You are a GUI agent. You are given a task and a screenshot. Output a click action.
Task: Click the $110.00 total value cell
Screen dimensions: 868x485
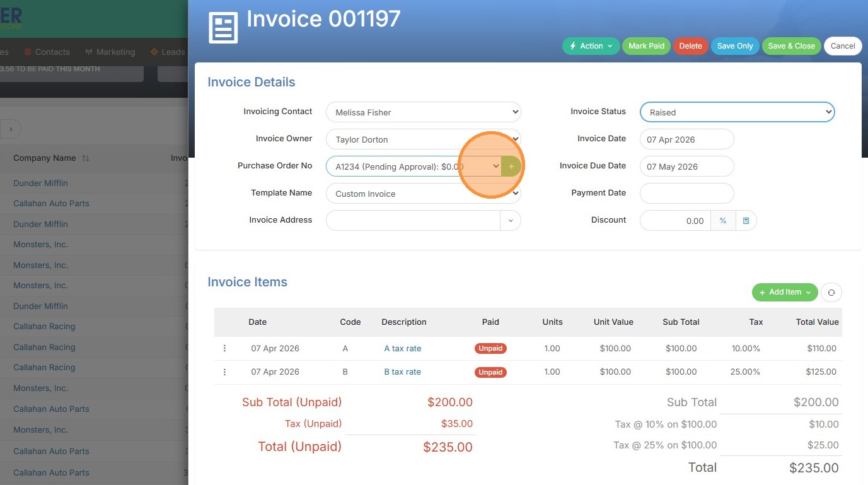tap(822, 348)
